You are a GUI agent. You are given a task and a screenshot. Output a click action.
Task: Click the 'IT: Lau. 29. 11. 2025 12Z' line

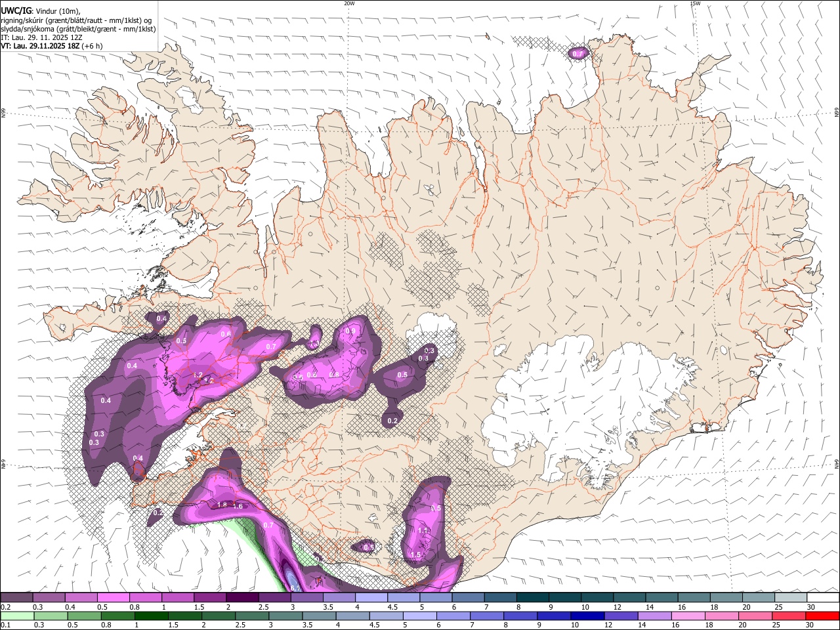click(x=41, y=37)
